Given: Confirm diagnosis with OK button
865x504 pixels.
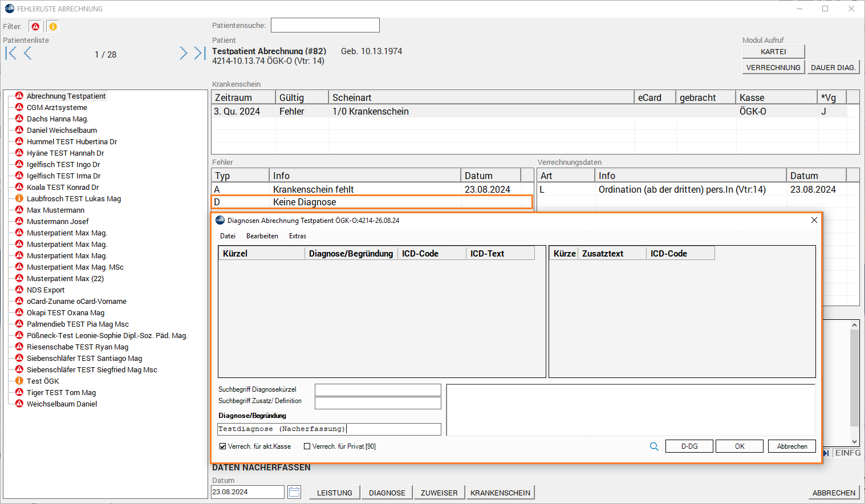Looking at the screenshot, I should (739, 446).
